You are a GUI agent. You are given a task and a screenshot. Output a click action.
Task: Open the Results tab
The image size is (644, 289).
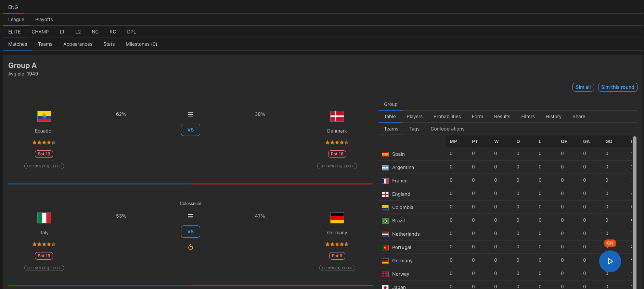point(502,116)
